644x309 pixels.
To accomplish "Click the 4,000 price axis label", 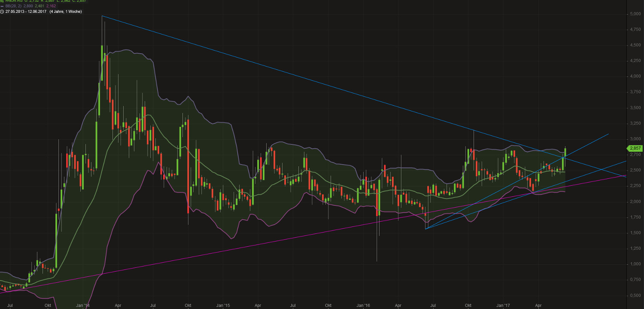I will (x=636, y=76).
